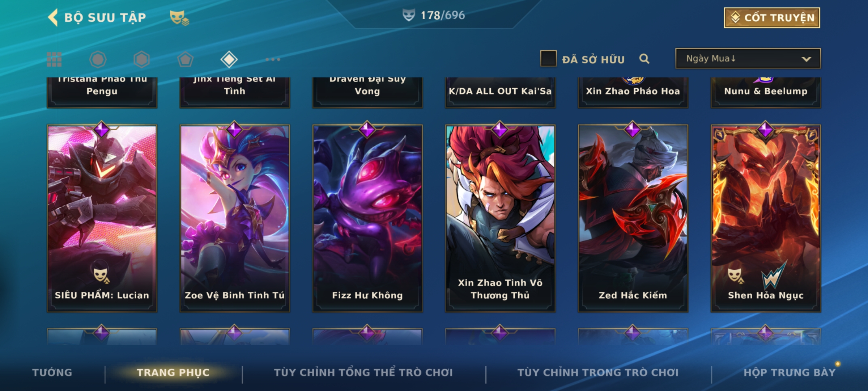Open Tùy Chỉnh Trong Trò Chơi tab
Image resolution: width=868 pixels, height=391 pixels.
coord(598,372)
